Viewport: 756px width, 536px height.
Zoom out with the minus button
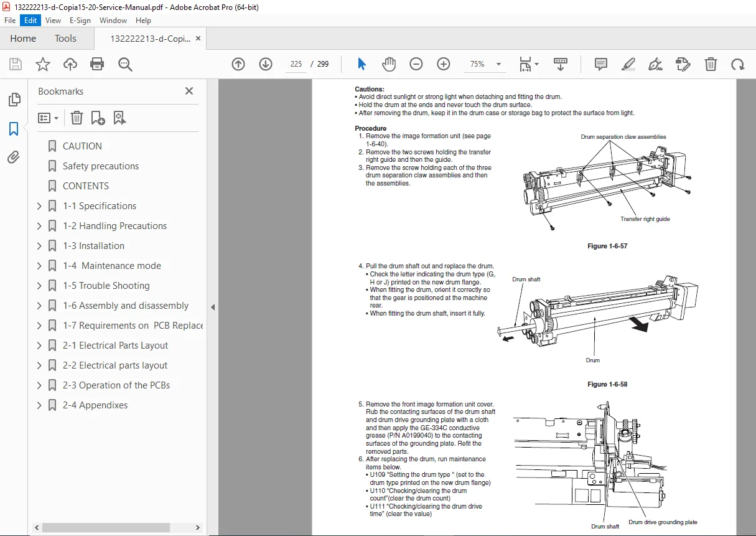point(416,64)
